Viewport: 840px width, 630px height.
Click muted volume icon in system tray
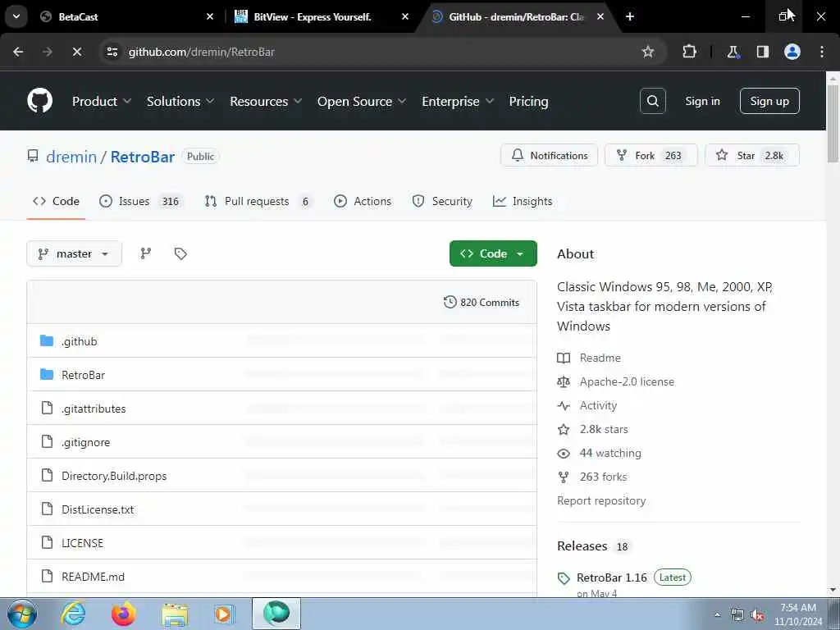(757, 615)
